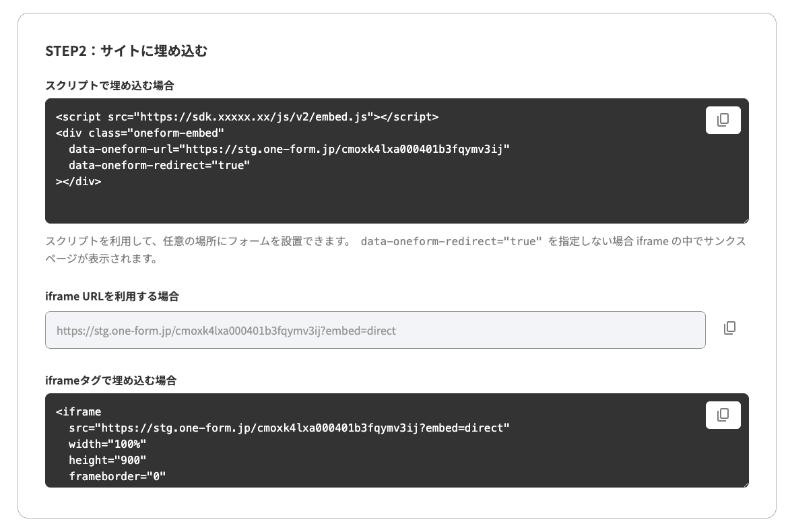The height and width of the screenshot is (532, 788).
Task: Click the iframe src line with embed=direct
Action: (x=289, y=428)
